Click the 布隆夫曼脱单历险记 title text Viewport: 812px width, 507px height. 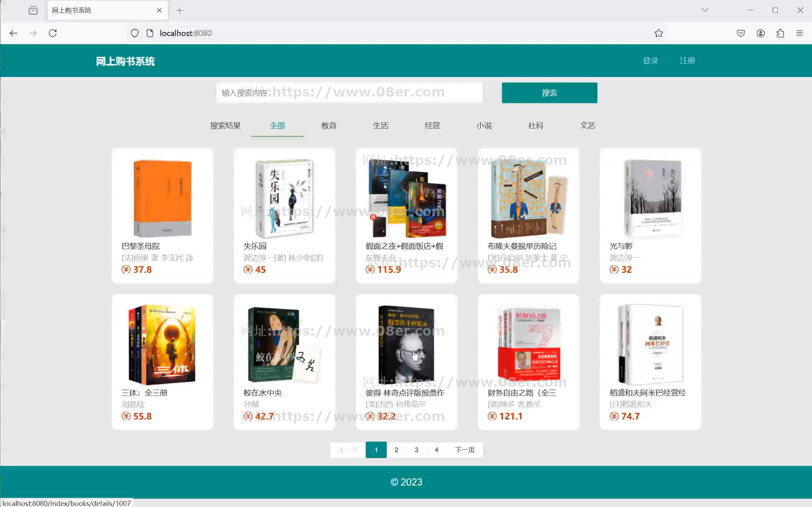point(522,246)
